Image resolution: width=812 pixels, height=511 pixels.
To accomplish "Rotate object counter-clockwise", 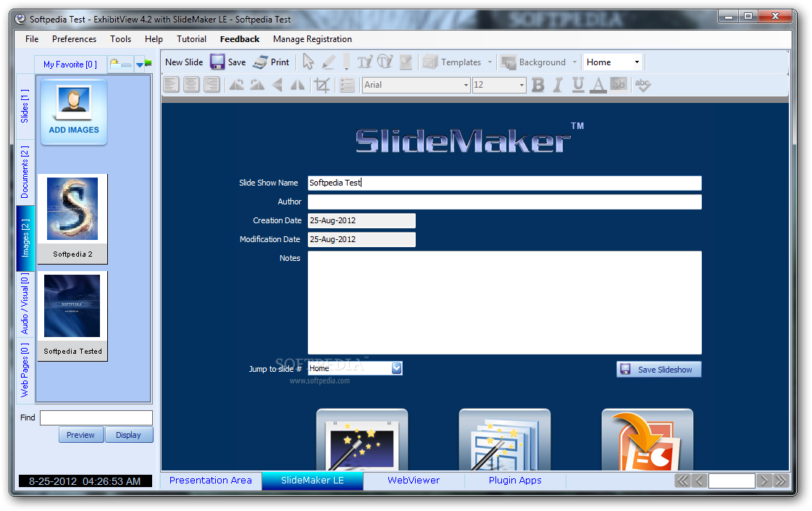I will (237, 85).
